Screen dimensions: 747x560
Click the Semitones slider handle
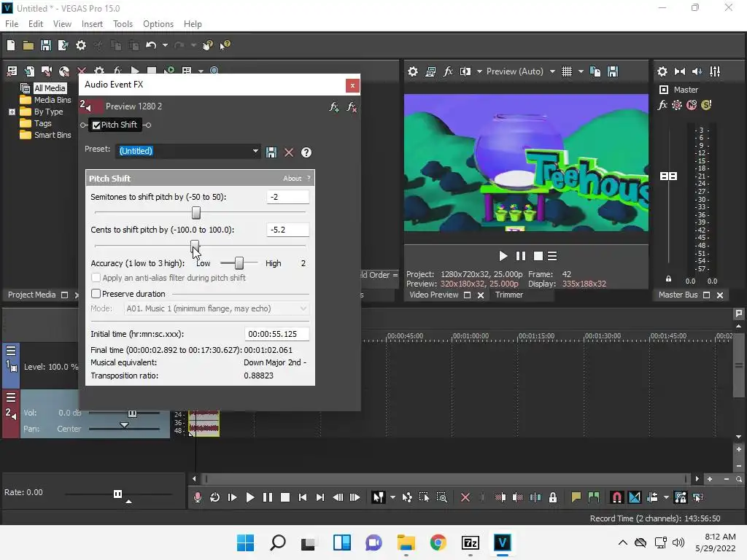coord(196,212)
